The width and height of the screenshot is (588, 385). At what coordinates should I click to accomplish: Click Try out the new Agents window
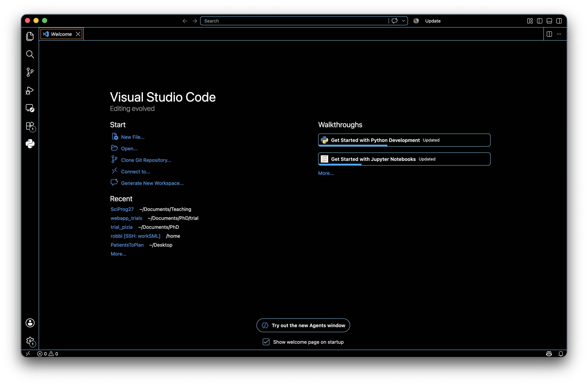(x=303, y=325)
